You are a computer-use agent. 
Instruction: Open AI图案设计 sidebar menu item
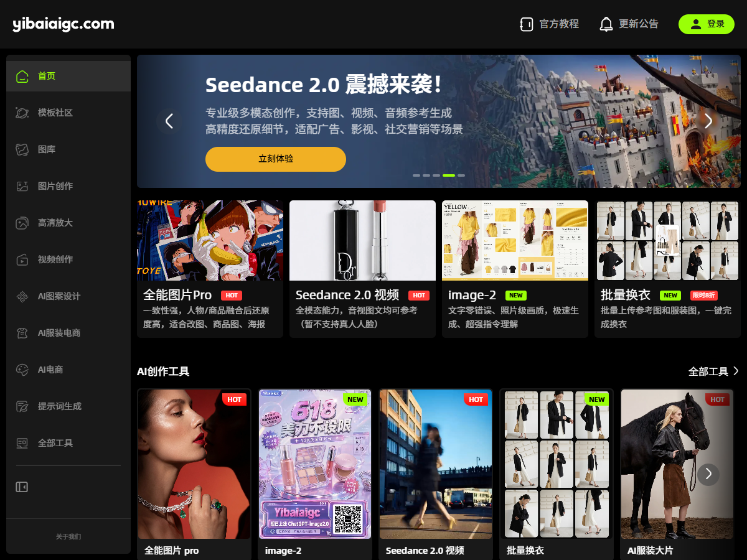tap(68, 296)
